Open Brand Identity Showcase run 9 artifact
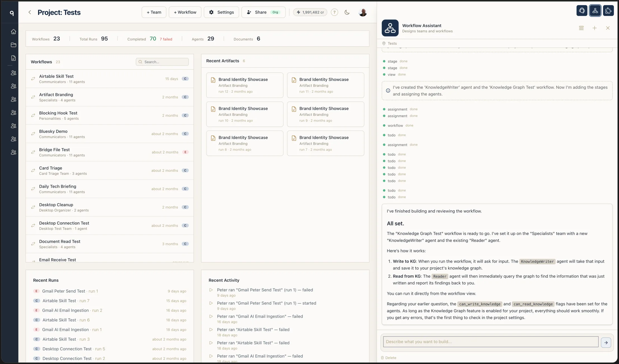619x364 pixels. click(x=326, y=114)
